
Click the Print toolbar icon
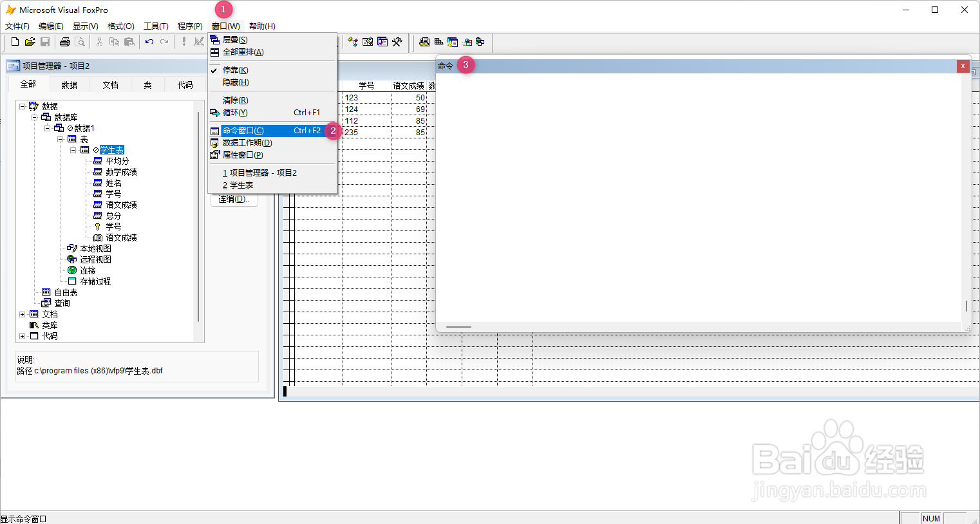point(65,42)
